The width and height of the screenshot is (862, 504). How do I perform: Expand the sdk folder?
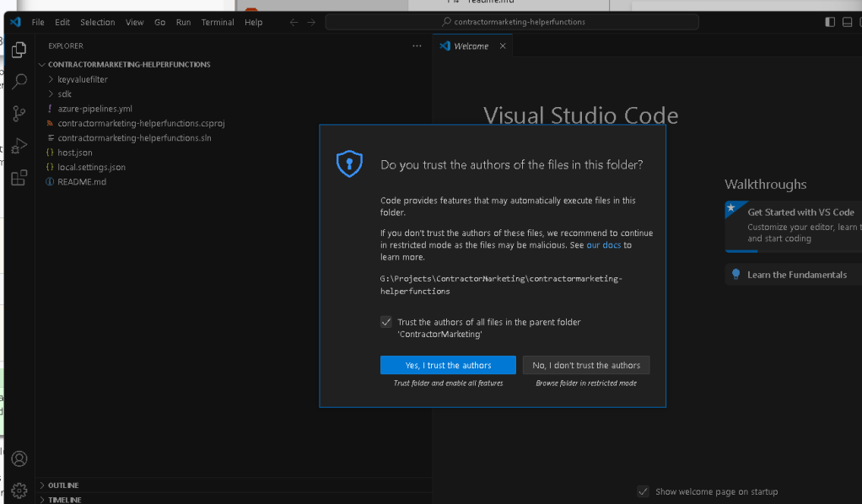(x=51, y=94)
